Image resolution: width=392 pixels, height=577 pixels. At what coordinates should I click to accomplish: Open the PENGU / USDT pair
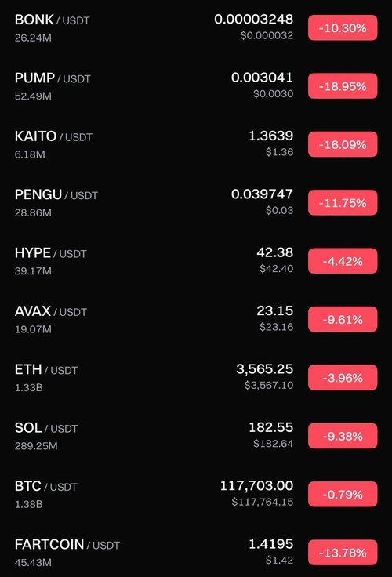point(196,203)
